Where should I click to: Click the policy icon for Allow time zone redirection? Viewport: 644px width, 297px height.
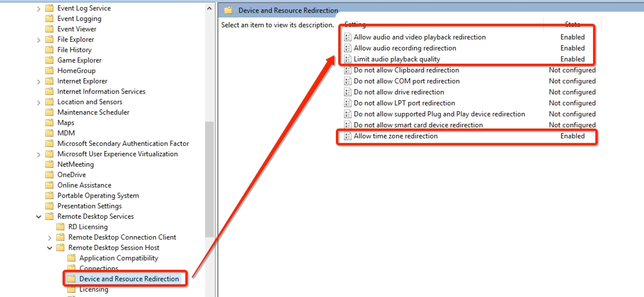[x=347, y=136]
